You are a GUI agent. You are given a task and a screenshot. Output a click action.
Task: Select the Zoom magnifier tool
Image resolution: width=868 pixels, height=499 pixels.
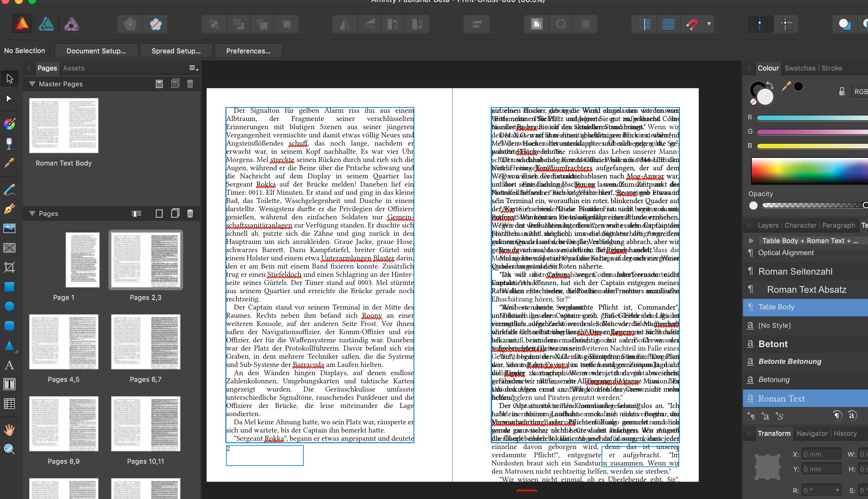click(x=10, y=449)
